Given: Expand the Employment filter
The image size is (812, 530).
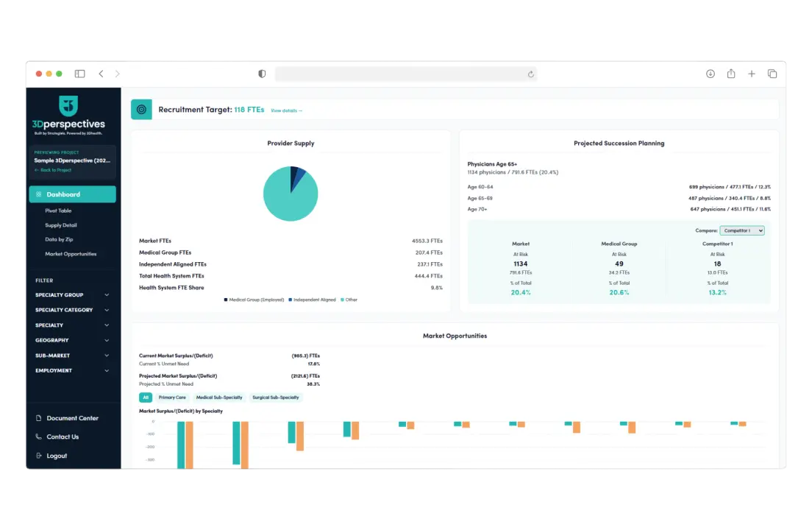Looking at the screenshot, I should point(73,370).
